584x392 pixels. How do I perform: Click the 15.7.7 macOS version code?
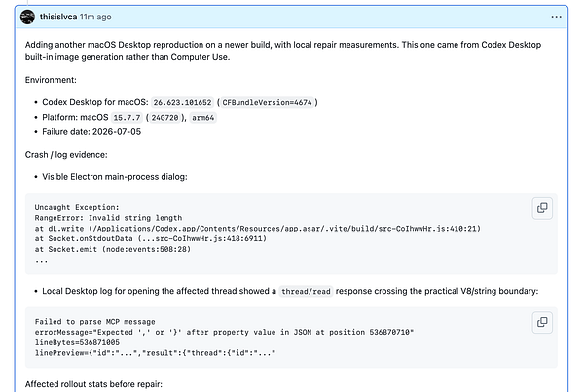(x=127, y=118)
